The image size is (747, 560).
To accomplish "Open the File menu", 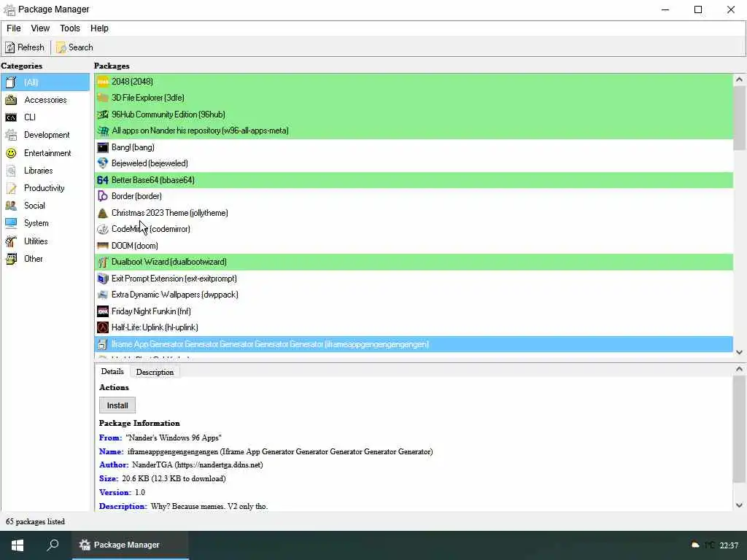I will coord(13,28).
